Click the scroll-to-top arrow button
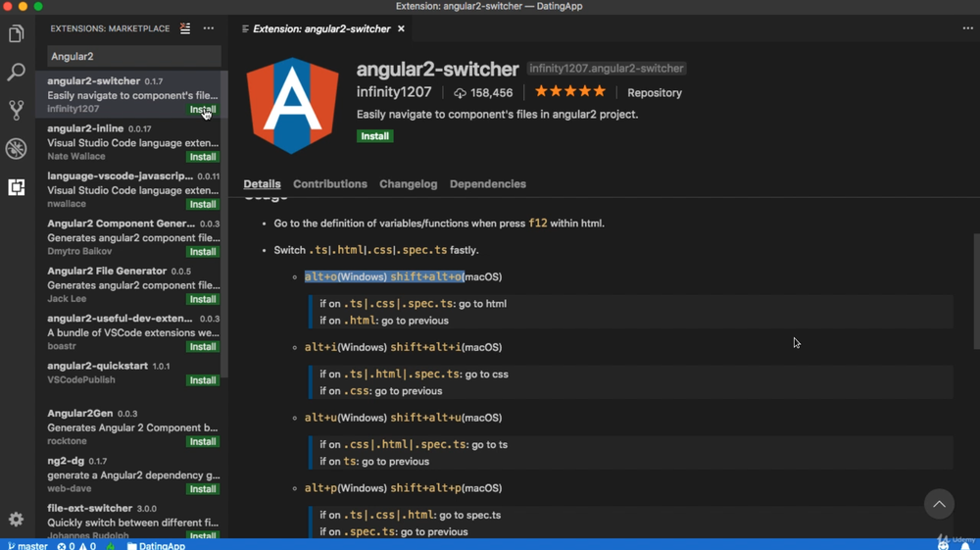Viewport: 980px width, 550px height. click(939, 504)
